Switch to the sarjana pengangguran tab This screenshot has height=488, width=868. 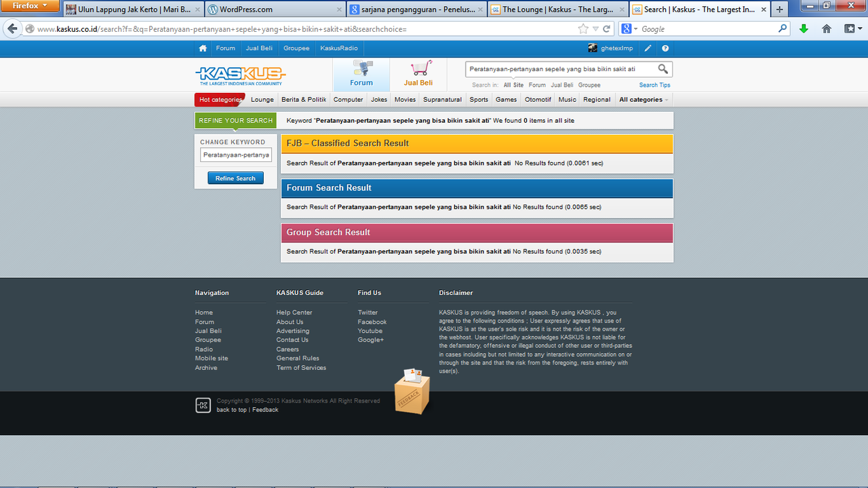point(416,9)
